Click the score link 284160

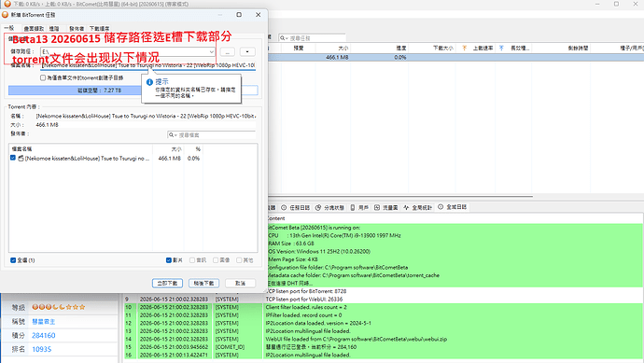click(44, 336)
